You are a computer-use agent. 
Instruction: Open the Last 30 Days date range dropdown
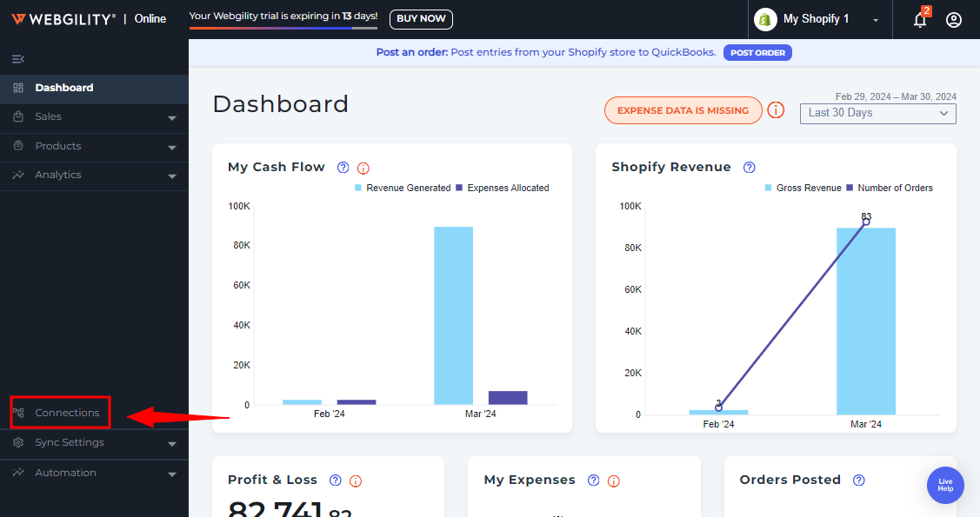877,113
